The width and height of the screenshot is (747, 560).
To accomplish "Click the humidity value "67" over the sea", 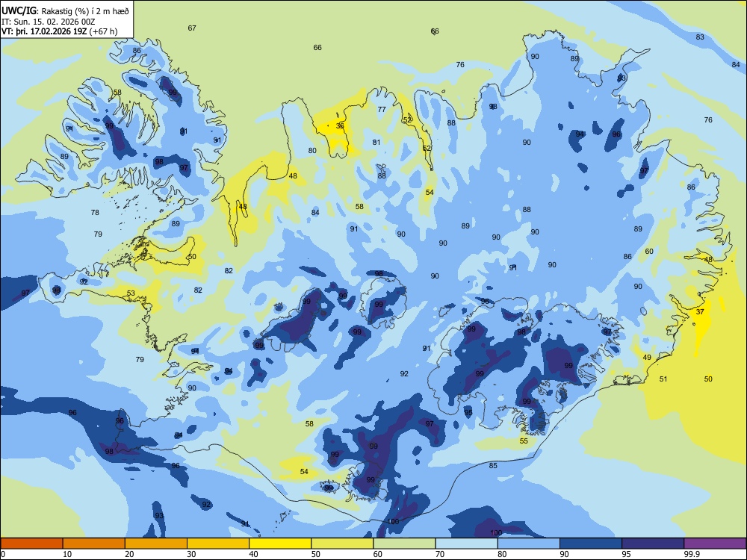I will click(192, 28).
